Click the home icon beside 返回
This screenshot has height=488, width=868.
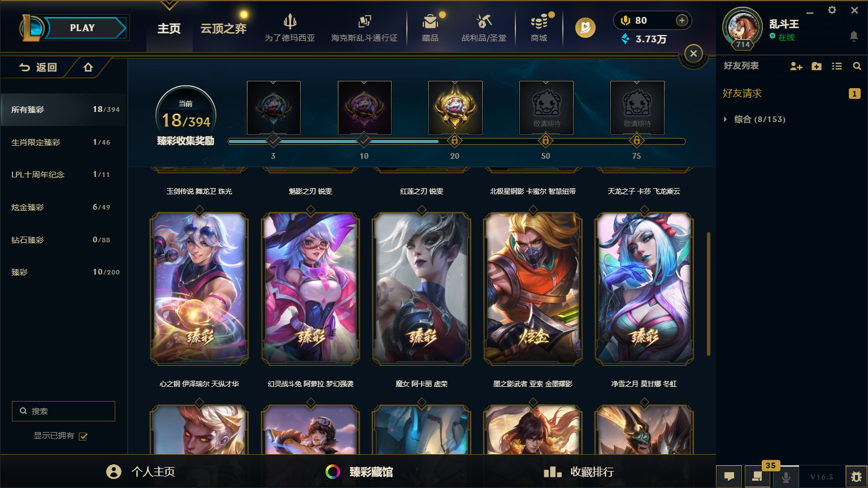88,67
